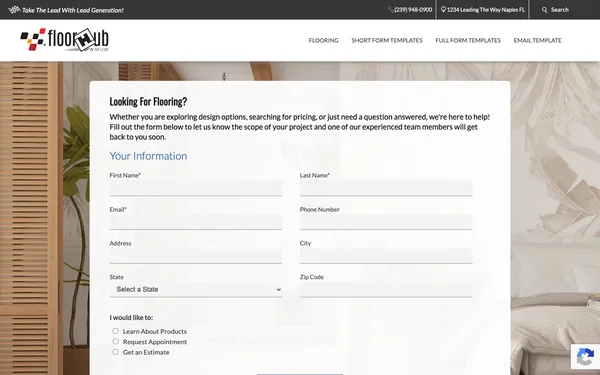The width and height of the screenshot is (600, 375).
Task: Focus the Email field
Action: click(x=196, y=222)
